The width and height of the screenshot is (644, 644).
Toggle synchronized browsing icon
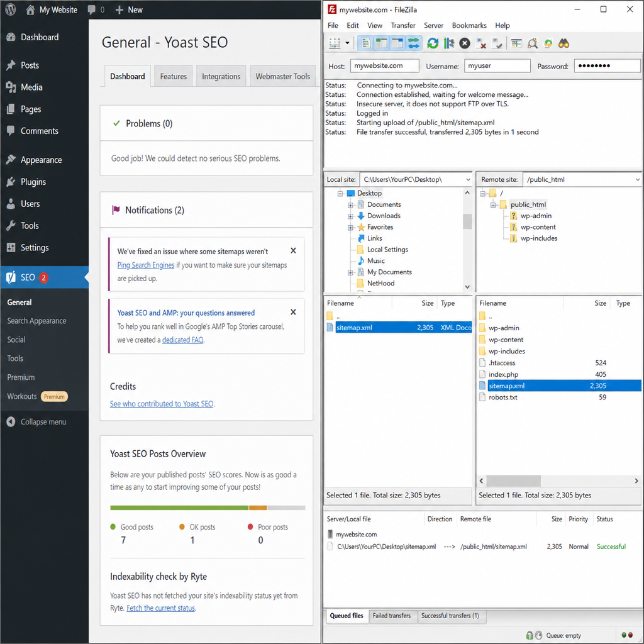tap(548, 43)
